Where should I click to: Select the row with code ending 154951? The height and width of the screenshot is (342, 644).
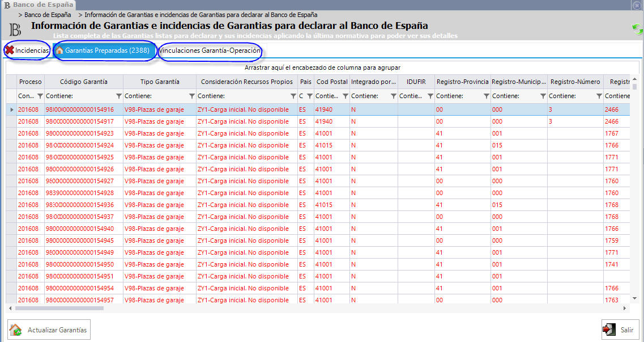click(318, 277)
